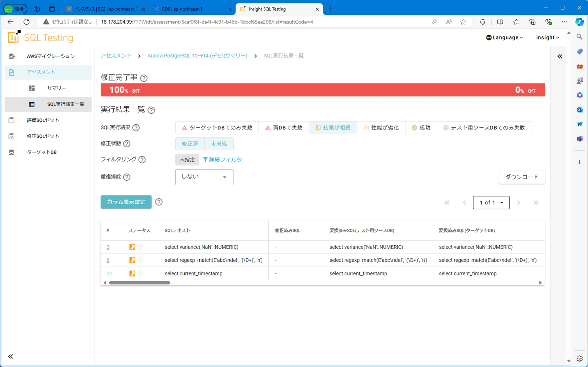The height and width of the screenshot is (367, 588).
Task: Reload the current page
Action: pyautogui.click(x=27, y=22)
